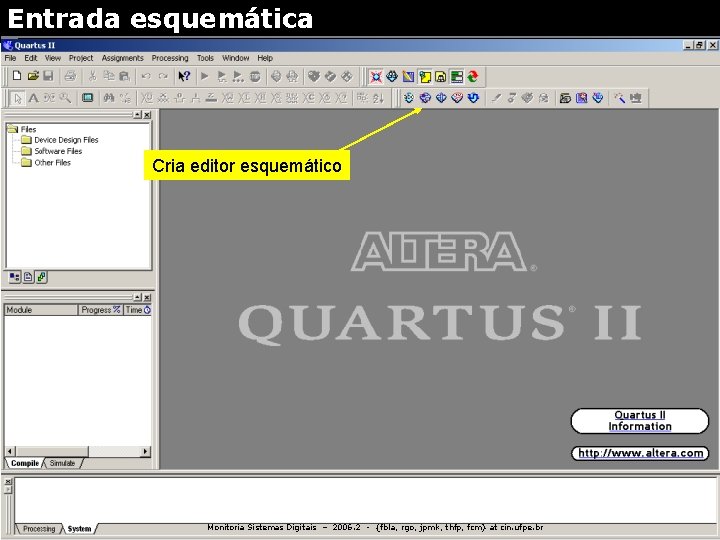Open the File menu
This screenshot has height=540, width=720.
pyautogui.click(x=10, y=58)
